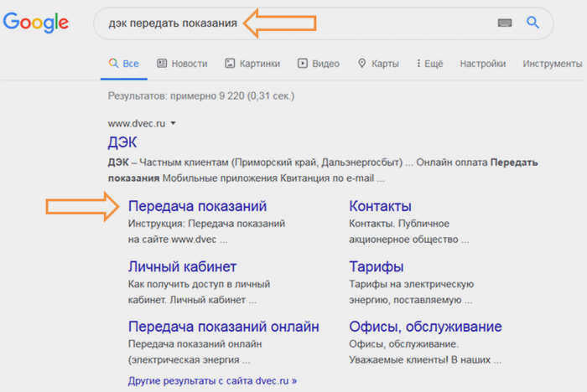The width and height of the screenshot is (587, 392).
Task: Open the Тарифы link
Action: pos(377,266)
